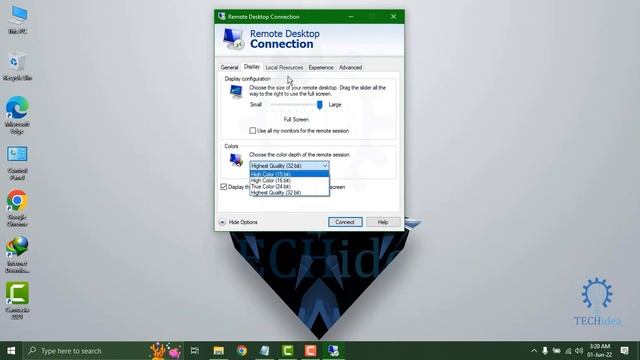Click the Remote Desktop Connection taskbar icon

tap(333, 351)
